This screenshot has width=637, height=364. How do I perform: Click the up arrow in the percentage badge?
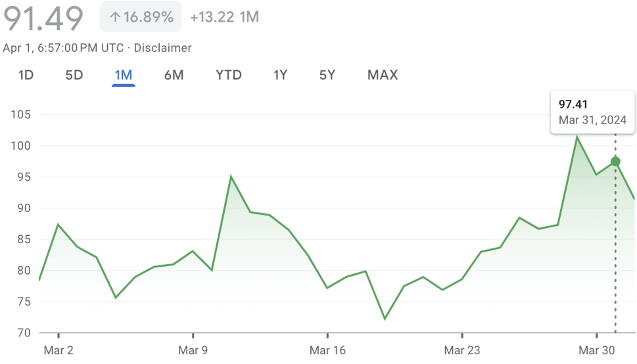(x=115, y=17)
